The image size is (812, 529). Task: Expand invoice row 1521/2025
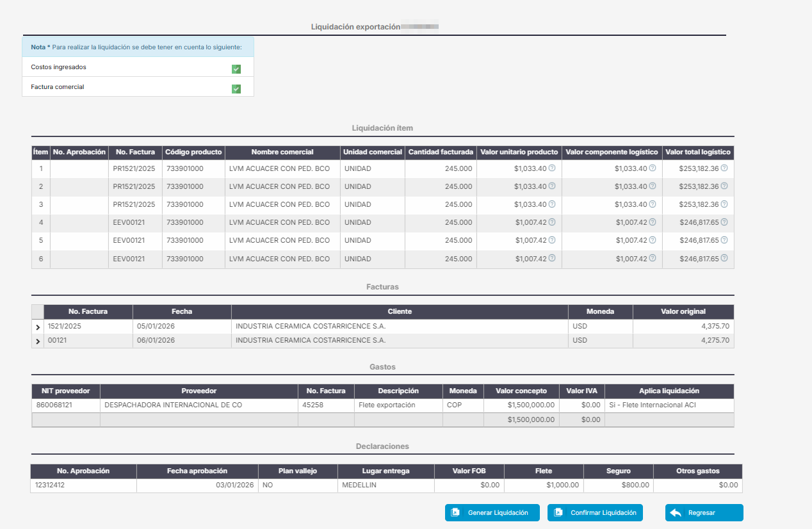[x=38, y=327]
